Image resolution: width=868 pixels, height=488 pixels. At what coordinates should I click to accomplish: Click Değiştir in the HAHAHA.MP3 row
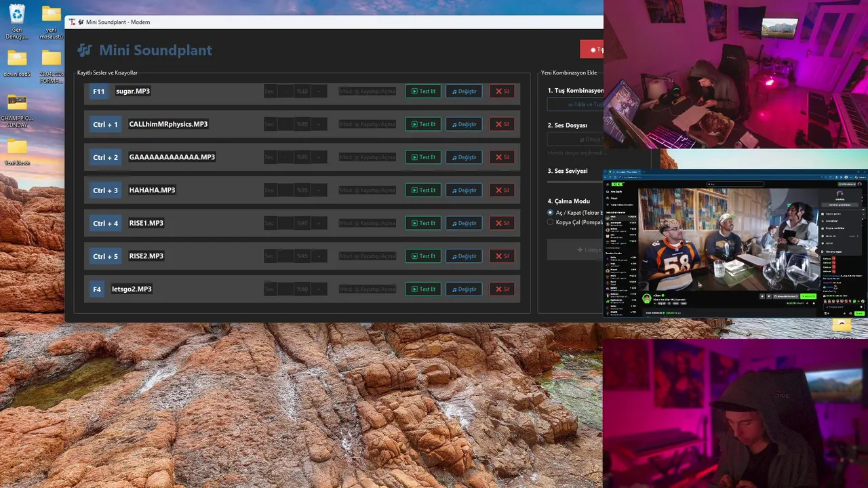point(464,190)
